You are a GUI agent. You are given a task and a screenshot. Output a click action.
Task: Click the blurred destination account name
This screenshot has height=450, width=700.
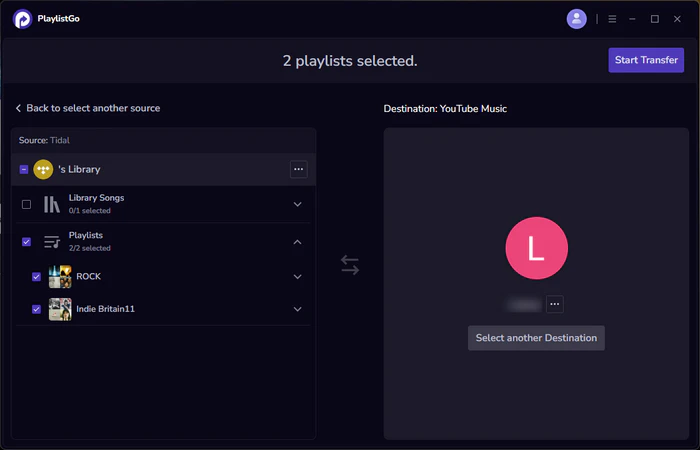[524, 304]
